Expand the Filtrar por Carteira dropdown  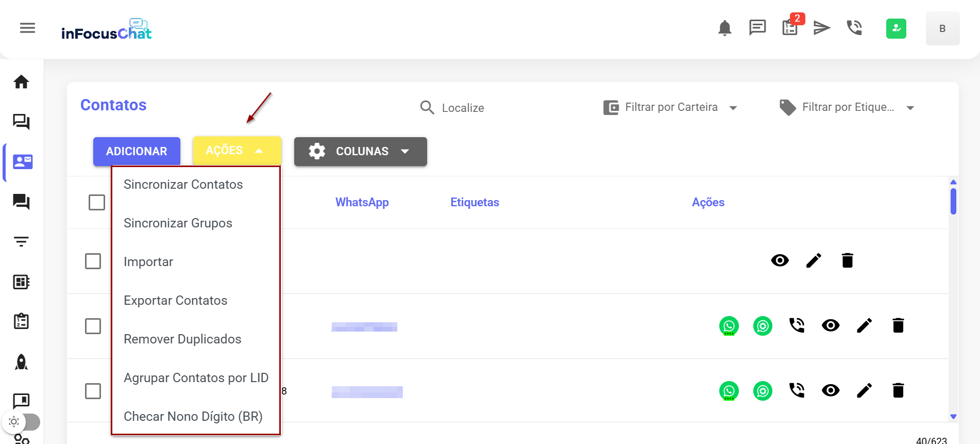pyautogui.click(x=671, y=107)
